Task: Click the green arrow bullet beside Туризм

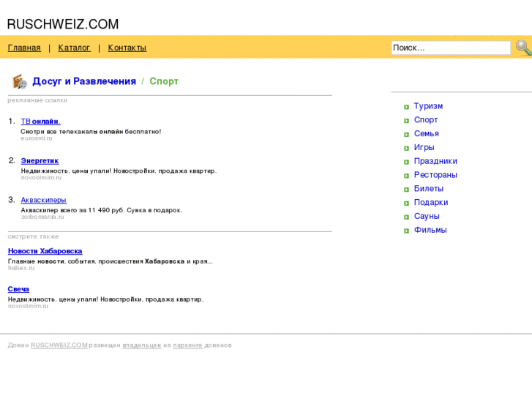Action: (406, 108)
